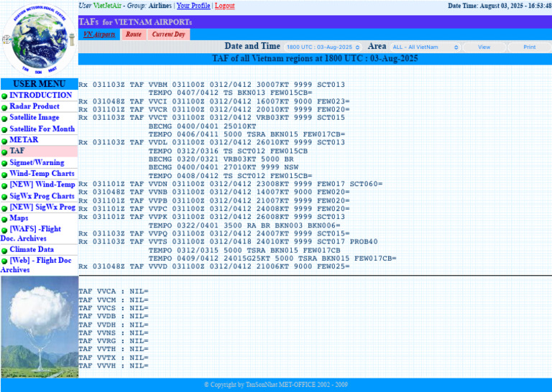Click the Print button

530,47
